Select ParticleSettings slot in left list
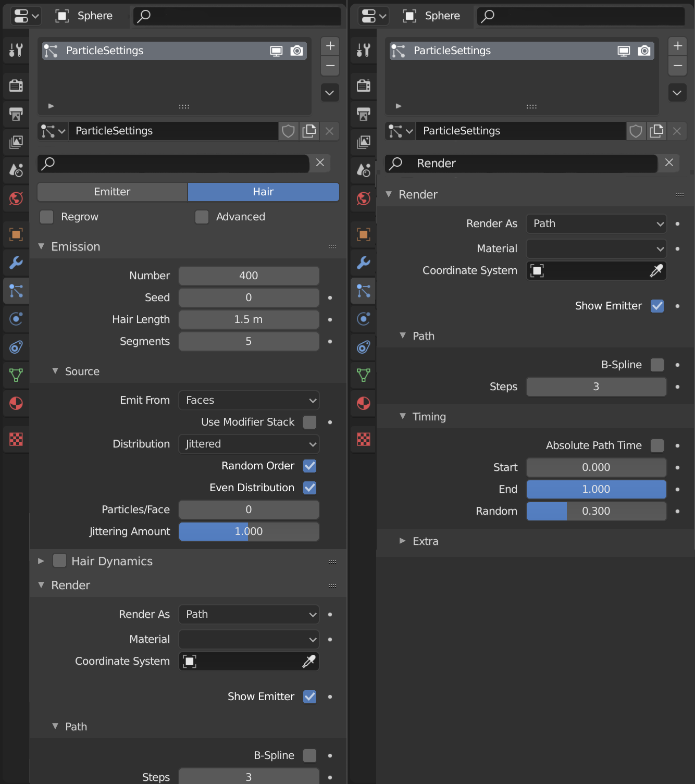Viewport: 695px width, 784px height. 175,51
